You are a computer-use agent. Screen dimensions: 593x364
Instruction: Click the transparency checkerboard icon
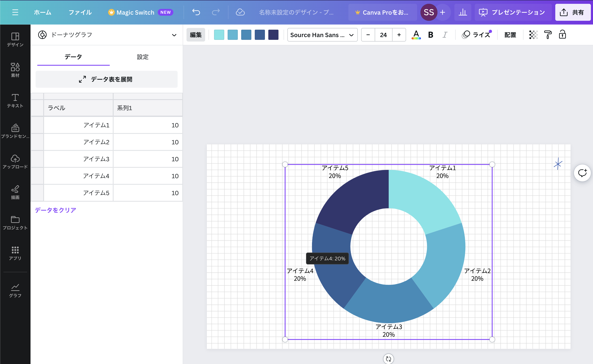pyautogui.click(x=533, y=35)
